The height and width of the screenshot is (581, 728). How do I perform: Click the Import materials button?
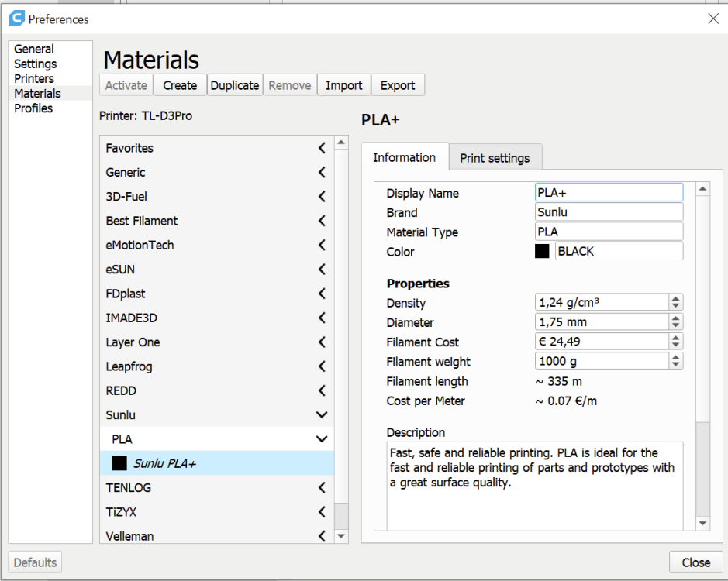coord(343,85)
